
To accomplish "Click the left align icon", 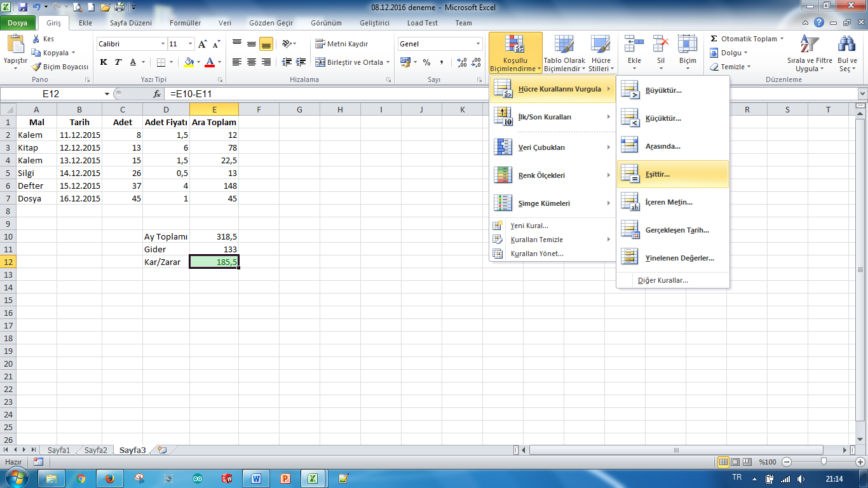I will [x=237, y=62].
